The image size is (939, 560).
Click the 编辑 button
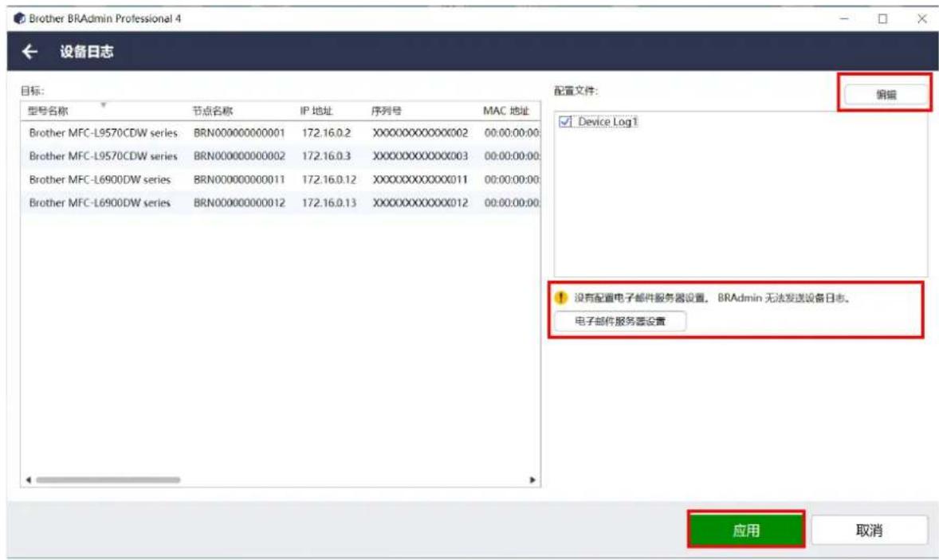click(886, 94)
